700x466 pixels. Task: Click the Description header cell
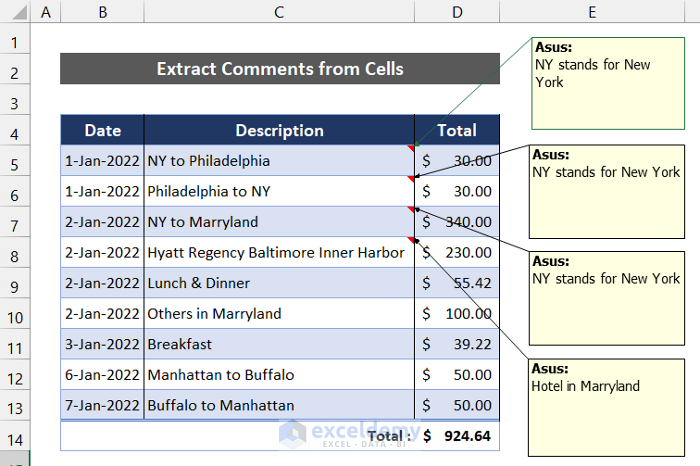click(279, 130)
